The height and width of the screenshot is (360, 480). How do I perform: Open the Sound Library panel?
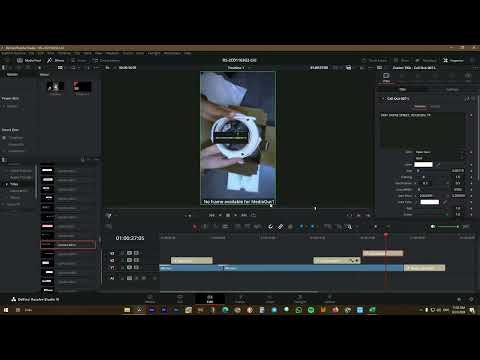[x=106, y=60]
